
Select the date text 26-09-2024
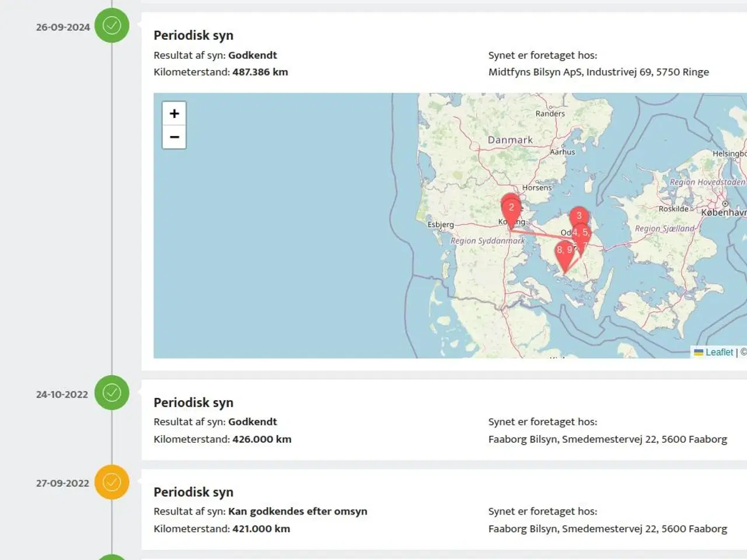(63, 27)
